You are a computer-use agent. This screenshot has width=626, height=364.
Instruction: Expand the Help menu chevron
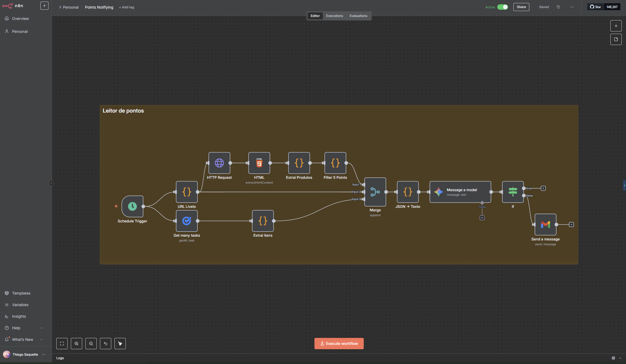point(41,328)
